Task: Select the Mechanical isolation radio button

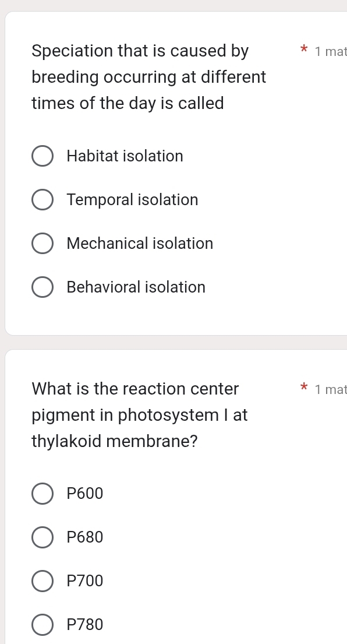Action: [43, 243]
